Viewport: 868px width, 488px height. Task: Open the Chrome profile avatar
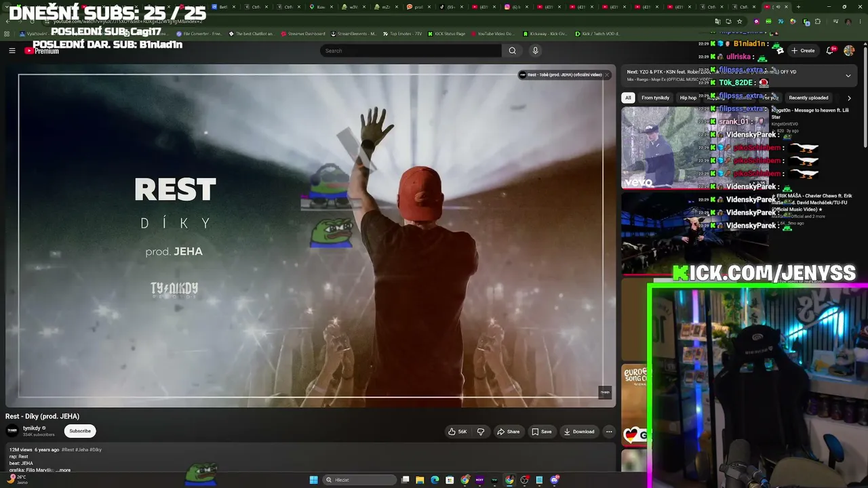848,22
